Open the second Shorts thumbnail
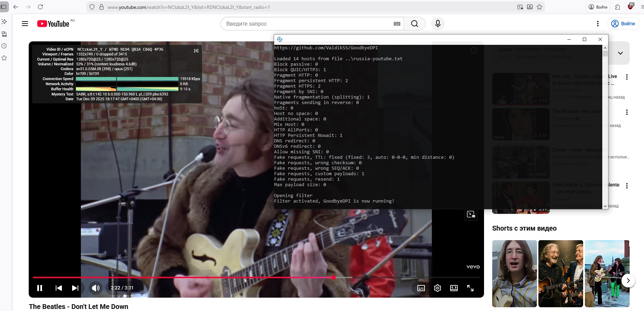This screenshot has height=311, width=644. (561, 273)
